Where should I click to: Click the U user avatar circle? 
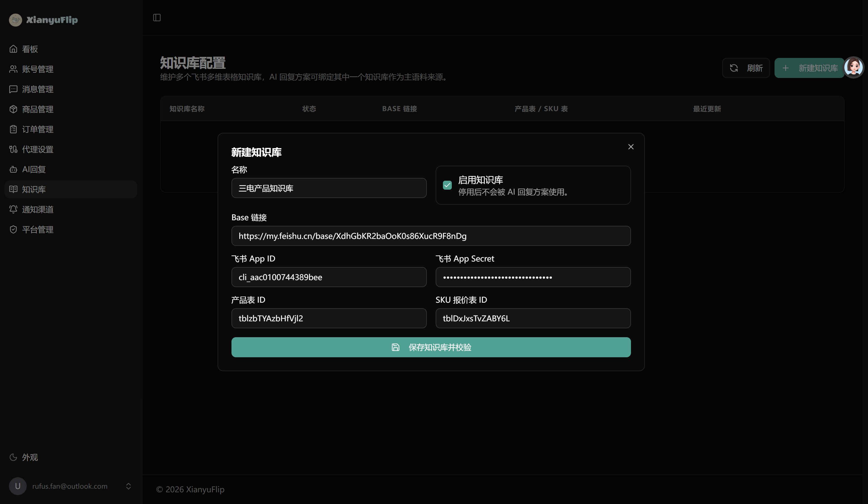click(x=18, y=486)
